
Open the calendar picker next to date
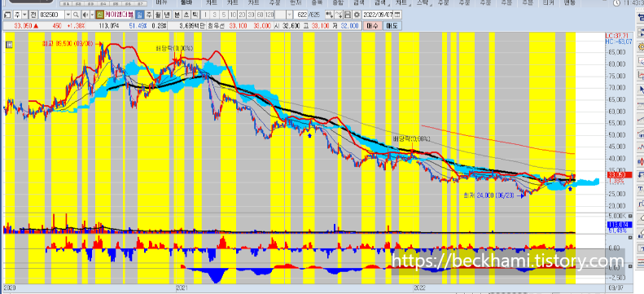coord(397,15)
